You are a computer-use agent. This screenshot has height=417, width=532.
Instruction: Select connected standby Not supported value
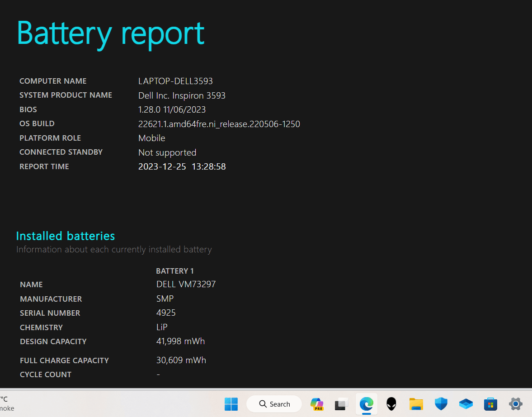167,152
